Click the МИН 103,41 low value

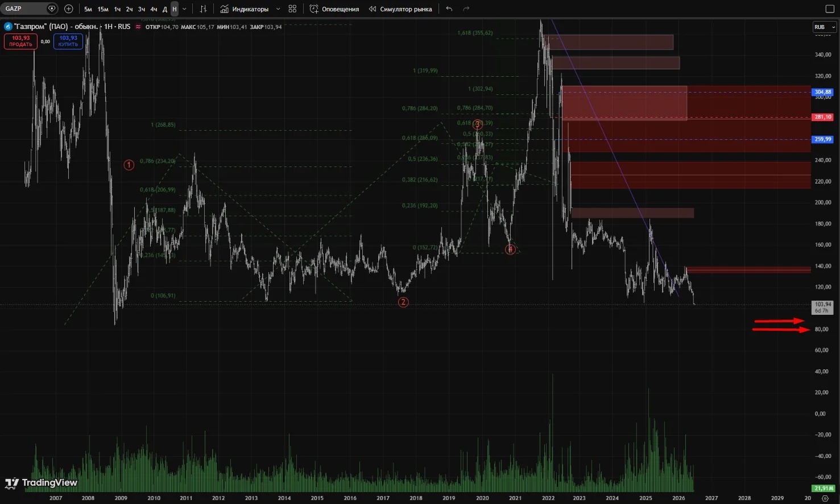(x=232, y=27)
